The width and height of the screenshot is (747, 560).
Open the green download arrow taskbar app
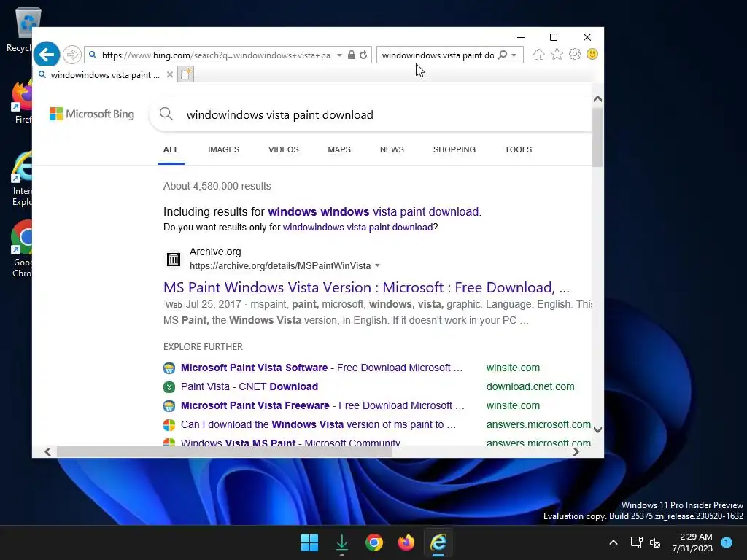[342, 542]
